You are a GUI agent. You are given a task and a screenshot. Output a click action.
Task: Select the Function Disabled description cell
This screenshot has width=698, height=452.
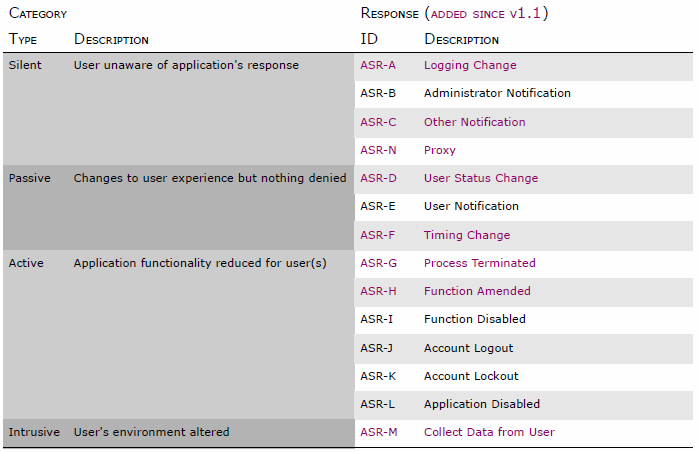(474, 319)
